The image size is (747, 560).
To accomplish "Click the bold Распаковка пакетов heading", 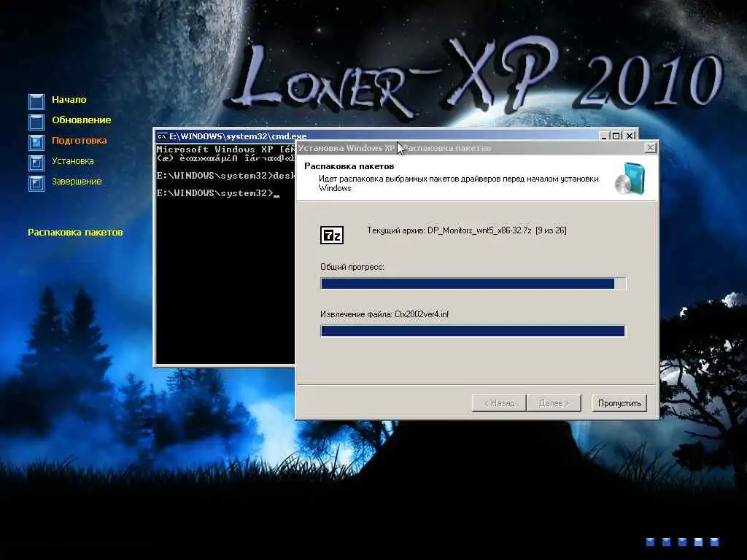I will tap(349, 166).
